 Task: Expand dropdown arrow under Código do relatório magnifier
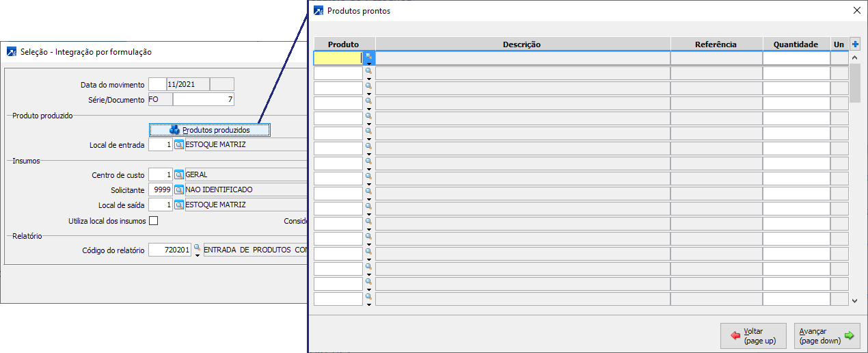tap(198, 255)
